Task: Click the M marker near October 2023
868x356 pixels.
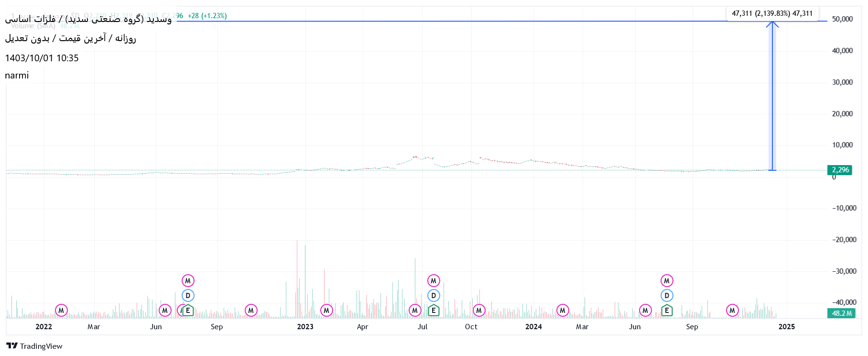Action: (x=479, y=311)
